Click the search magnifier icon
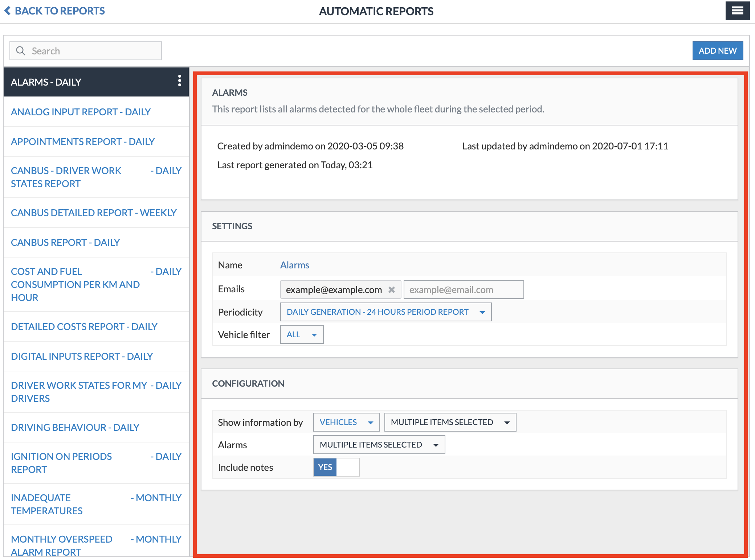The width and height of the screenshot is (755, 560). (21, 51)
